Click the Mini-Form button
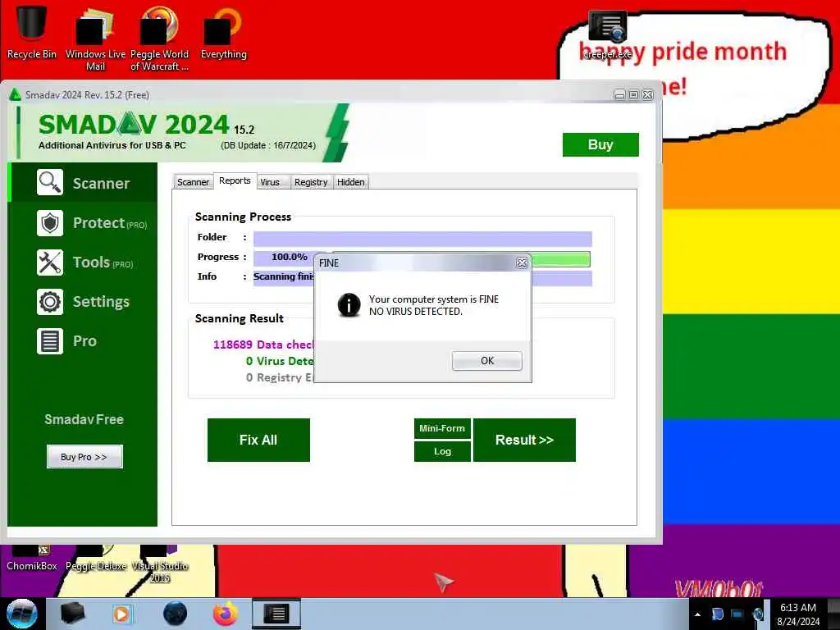840x630 pixels. (442, 428)
